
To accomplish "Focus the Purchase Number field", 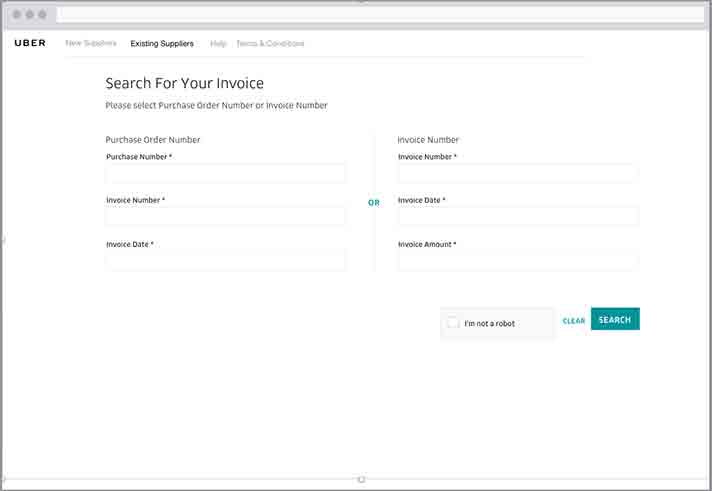I will pos(225,174).
